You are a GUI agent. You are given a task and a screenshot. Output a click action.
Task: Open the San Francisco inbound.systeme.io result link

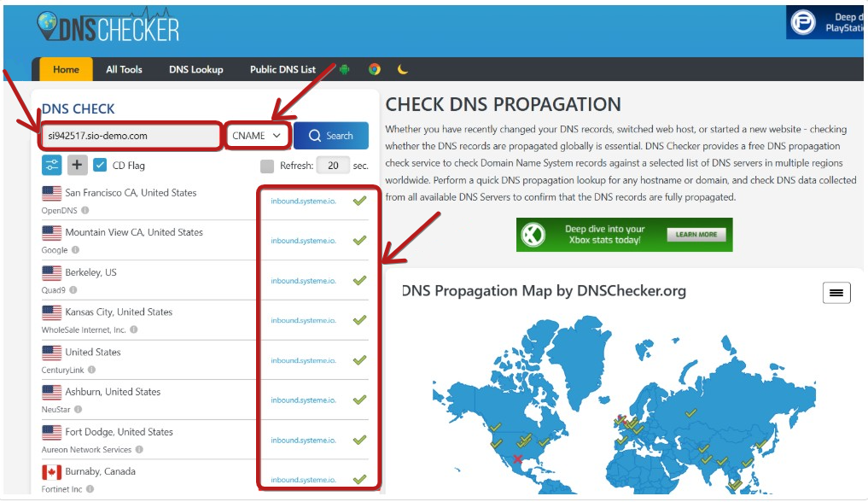tap(303, 201)
